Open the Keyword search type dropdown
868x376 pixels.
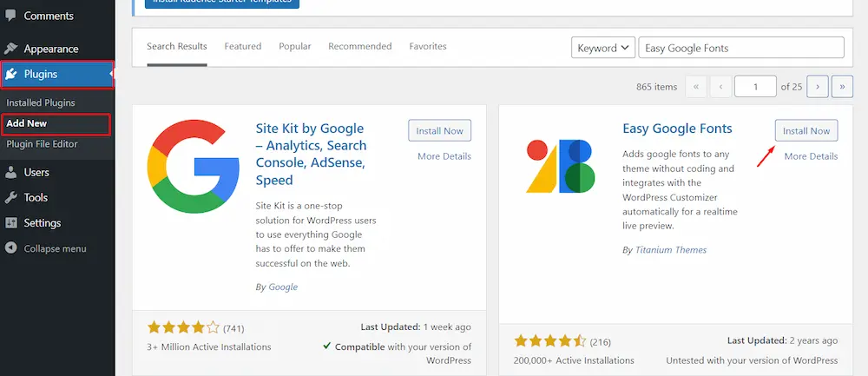[603, 48]
